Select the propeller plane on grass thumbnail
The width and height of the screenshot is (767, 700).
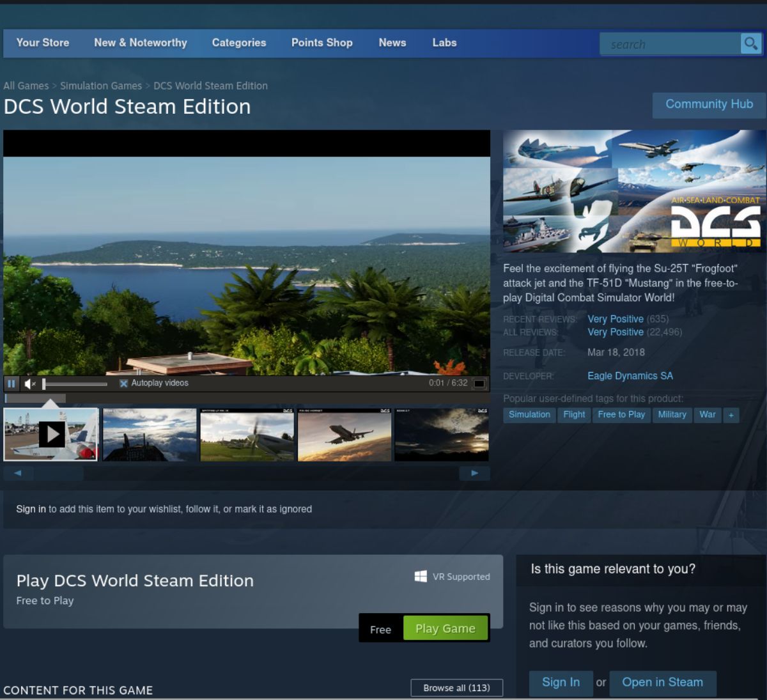click(247, 435)
